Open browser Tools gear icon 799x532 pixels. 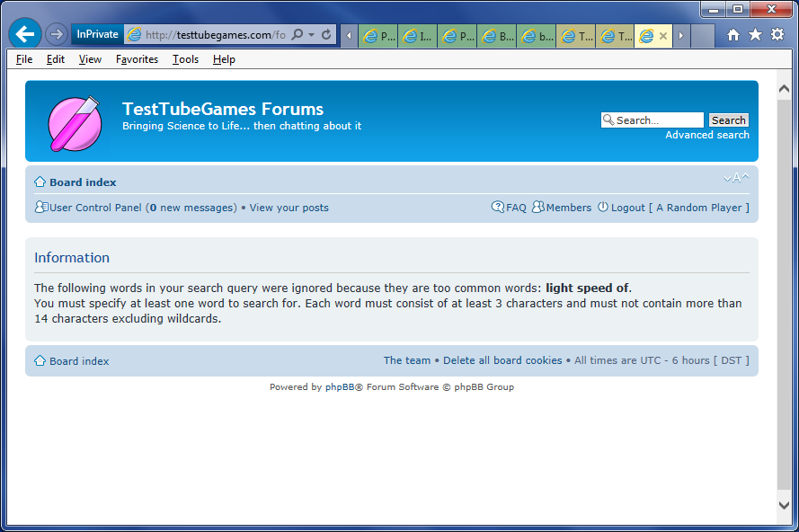[777, 35]
